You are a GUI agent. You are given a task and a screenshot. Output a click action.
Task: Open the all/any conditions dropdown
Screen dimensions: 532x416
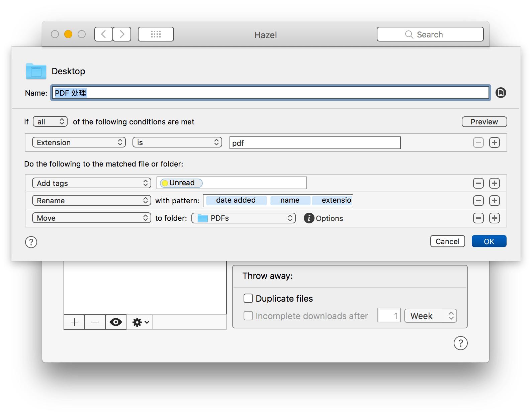pyautogui.click(x=50, y=122)
